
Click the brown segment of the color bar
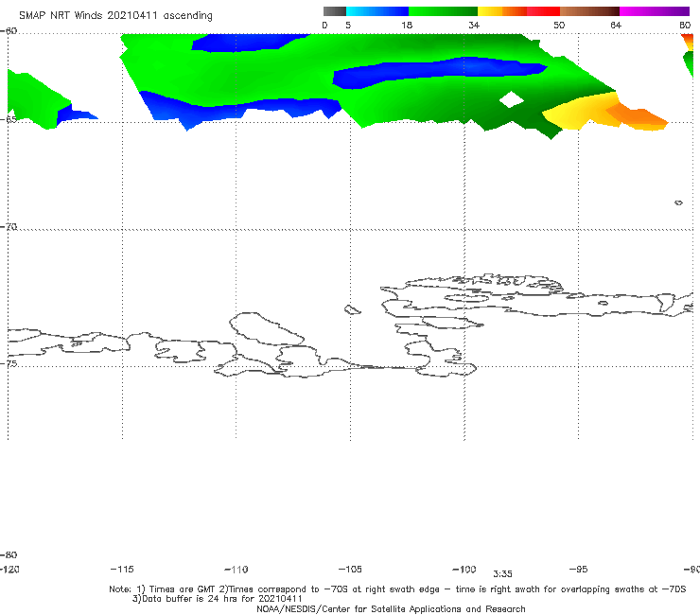point(589,11)
